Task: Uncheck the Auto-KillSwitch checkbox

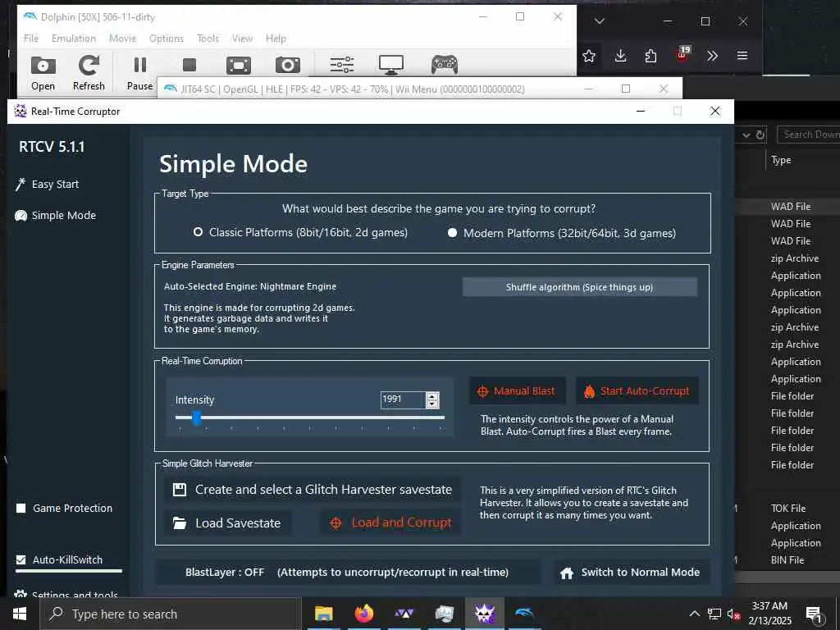Action: pos(21,559)
